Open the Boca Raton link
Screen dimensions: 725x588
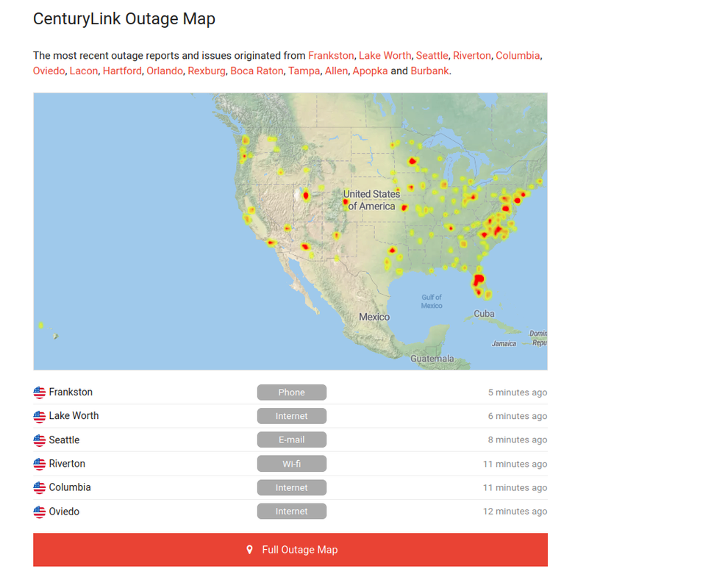tap(257, 71)
